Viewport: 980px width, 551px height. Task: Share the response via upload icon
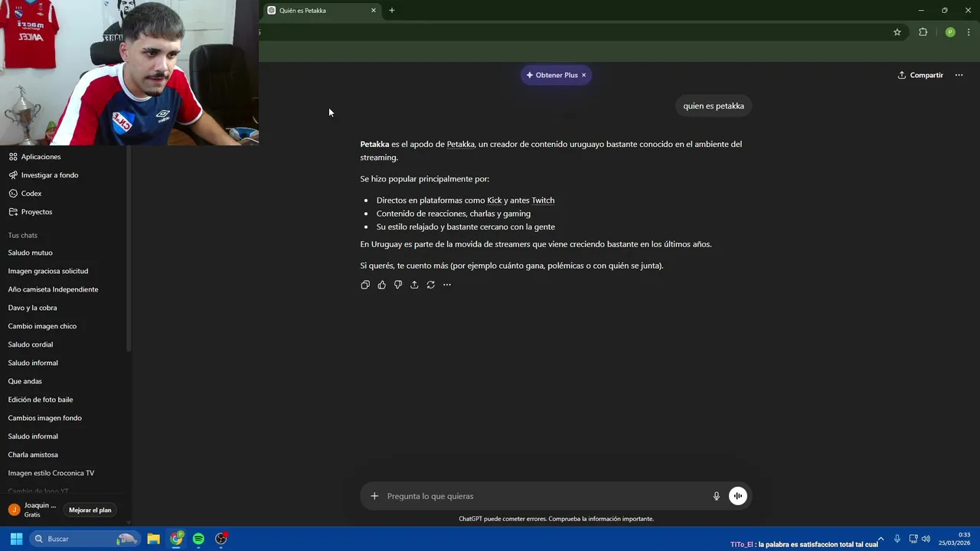coord(414,285)
